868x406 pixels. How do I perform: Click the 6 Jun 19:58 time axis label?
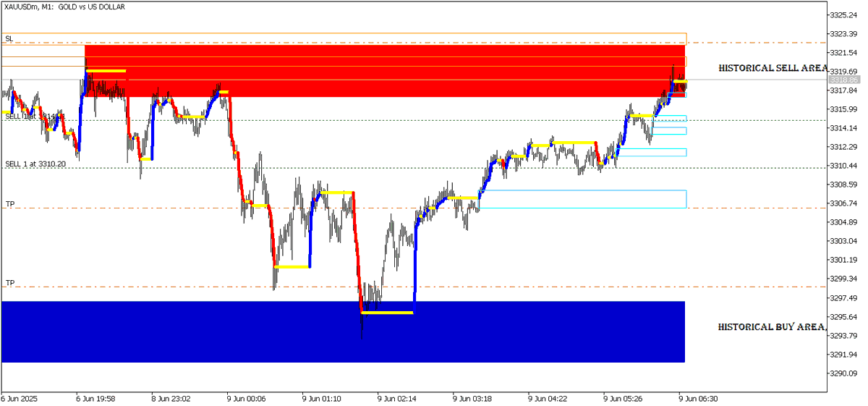[95, 398]
